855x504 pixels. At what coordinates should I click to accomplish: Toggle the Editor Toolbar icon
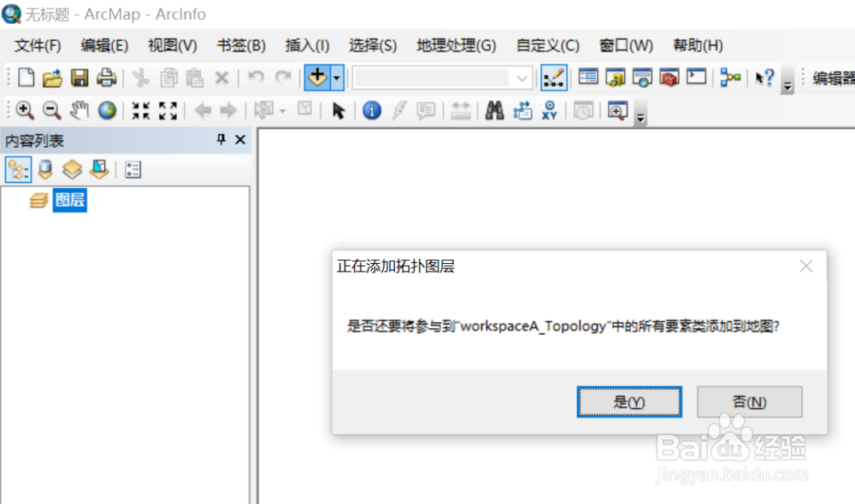click(x=553, y=78)
